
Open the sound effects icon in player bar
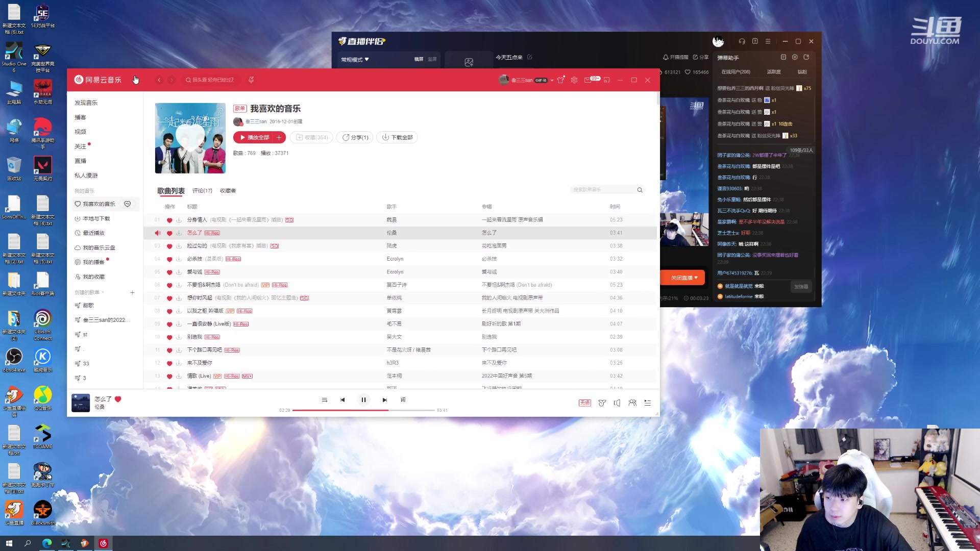click(602, 403)
